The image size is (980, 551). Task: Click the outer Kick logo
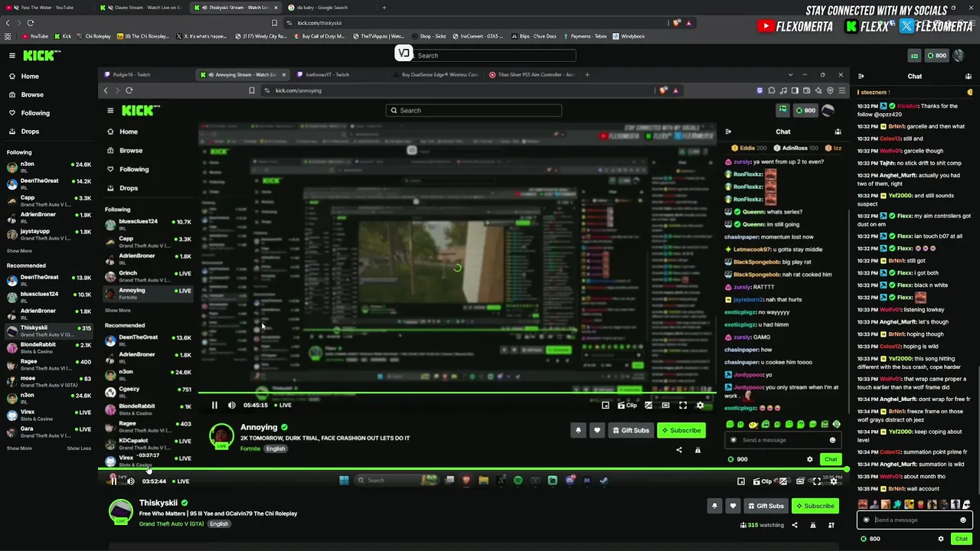pyautogui.click(x=41, y=55)
